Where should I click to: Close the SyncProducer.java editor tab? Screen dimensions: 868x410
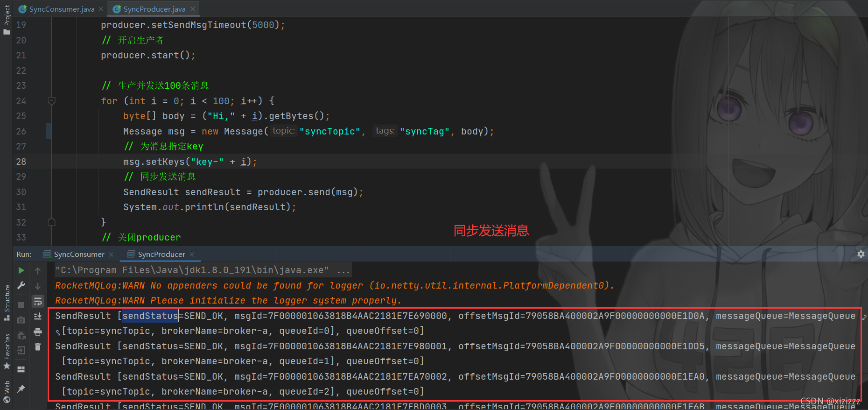(193, 9)
